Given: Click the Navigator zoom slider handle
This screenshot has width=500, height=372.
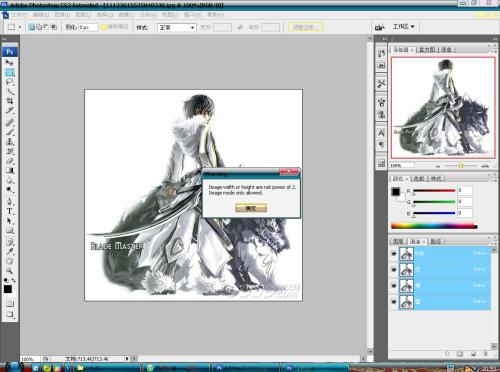Looking at the screenshot, I should 461,166.
